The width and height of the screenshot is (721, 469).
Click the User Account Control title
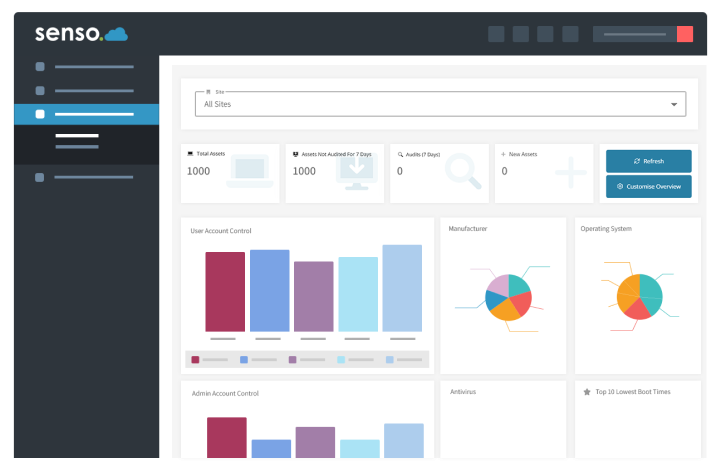click(221, 231)
